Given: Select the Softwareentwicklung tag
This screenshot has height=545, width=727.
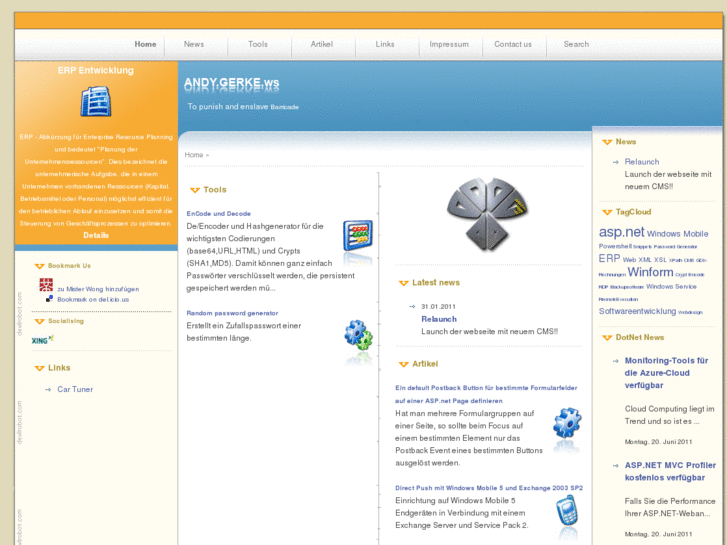Looking at the screenshot, I should (x=638, y=311).
